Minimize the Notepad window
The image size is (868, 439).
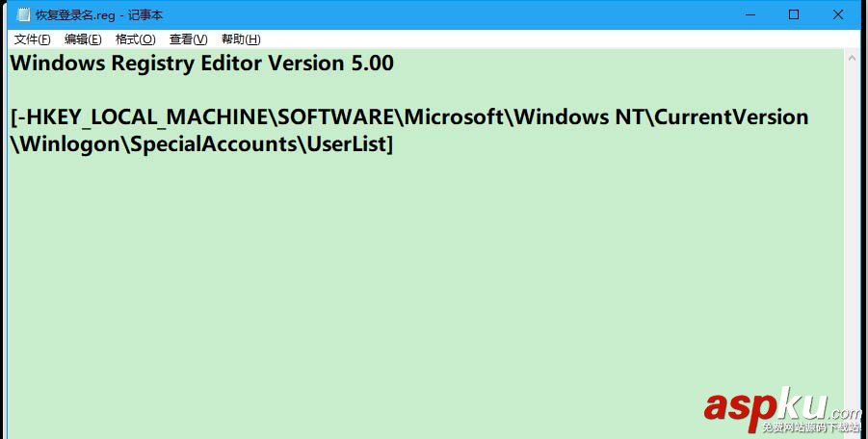click(749, 14)
